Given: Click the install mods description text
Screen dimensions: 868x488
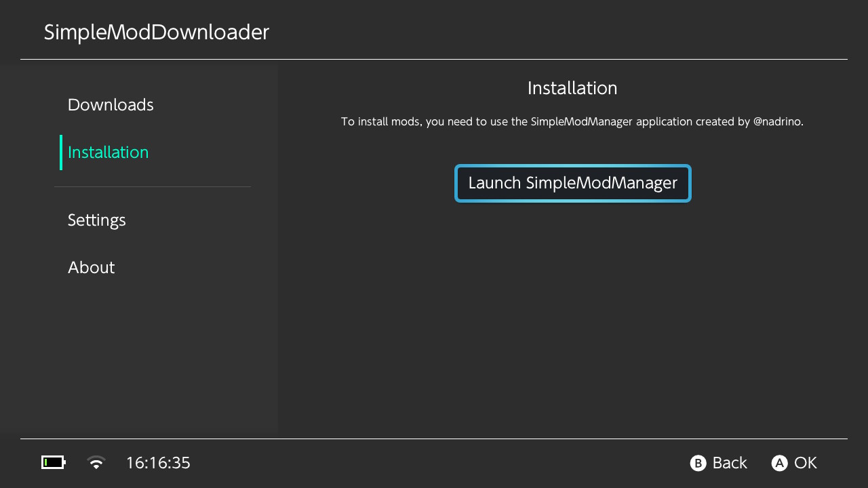Looking at the screenshot, I should (x=572, y=122).
